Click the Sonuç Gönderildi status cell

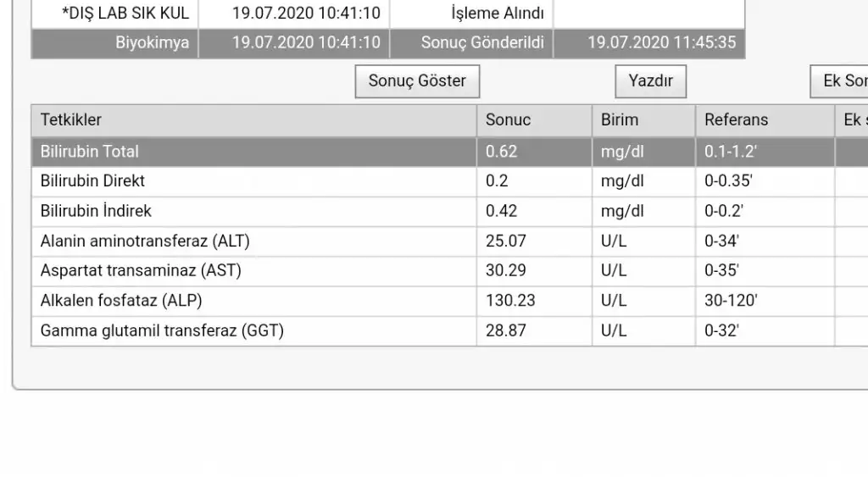(x=471, y=43)
